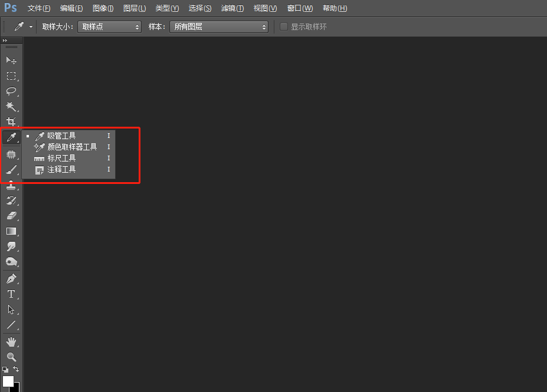This screenshot has width=547, height=392.
Task: Click the Photoshop Ps logo
Action: click(x=11, y=8)
